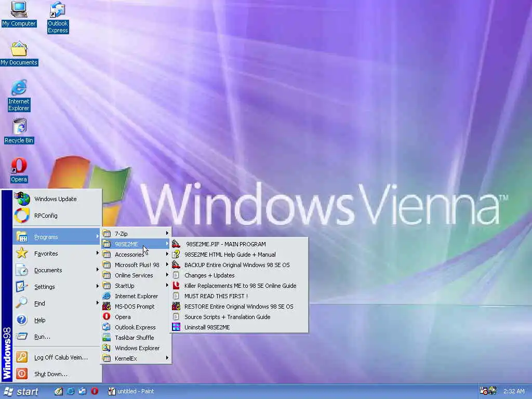Image resolution: width=532 pixels, height=399 pixels.
Task: Click Opera quick launch icon on taskbar
Action: 95,391
